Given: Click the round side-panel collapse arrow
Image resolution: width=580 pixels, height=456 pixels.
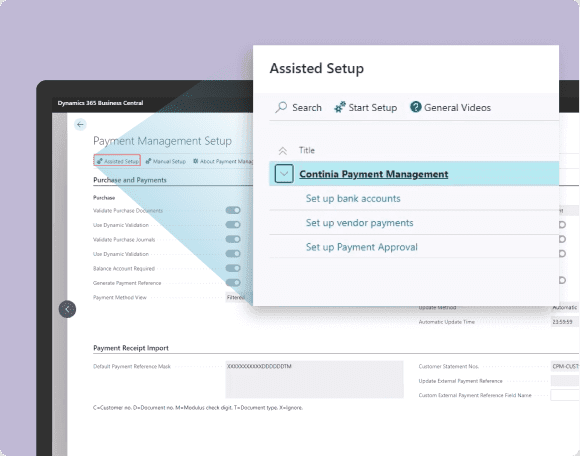Looking at the screenshot, I should coord(67,309).
